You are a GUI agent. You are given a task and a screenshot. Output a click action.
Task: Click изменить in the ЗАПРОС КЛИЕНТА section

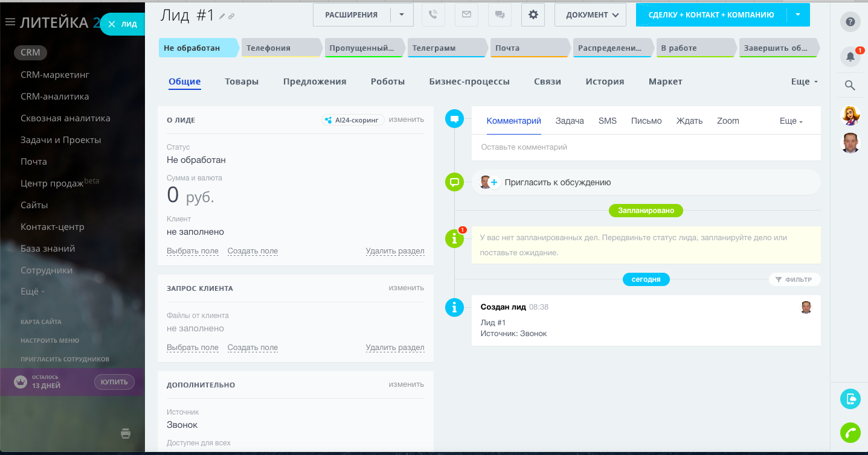407,288
